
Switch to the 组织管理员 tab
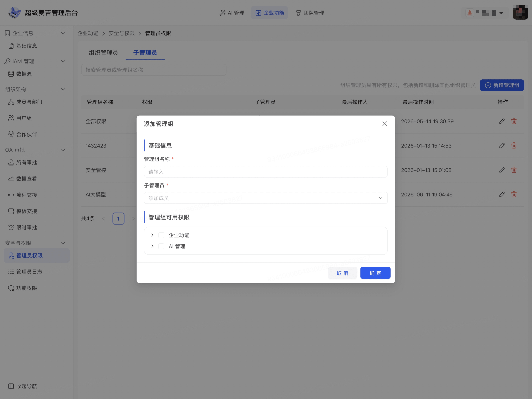[x=103, y=53]
